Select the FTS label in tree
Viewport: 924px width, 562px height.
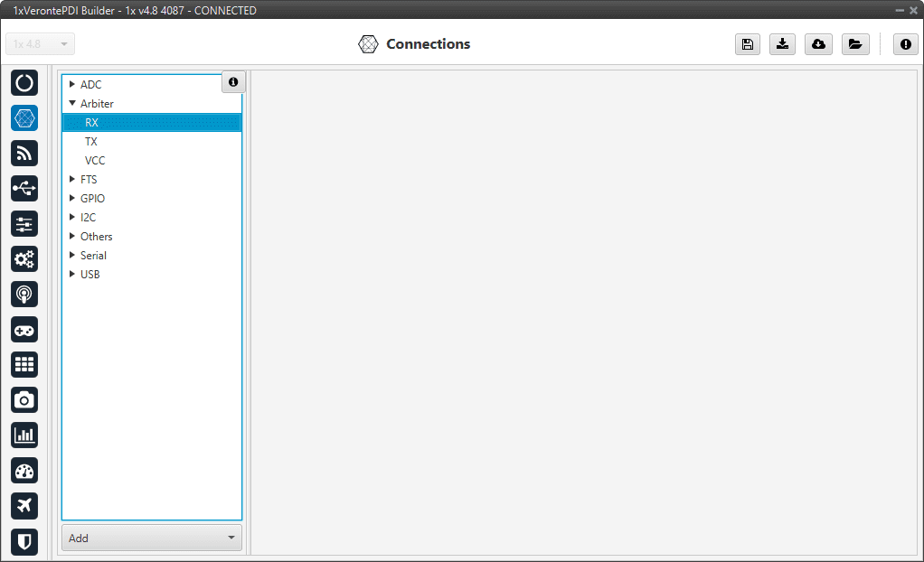[x=89, y=180]
